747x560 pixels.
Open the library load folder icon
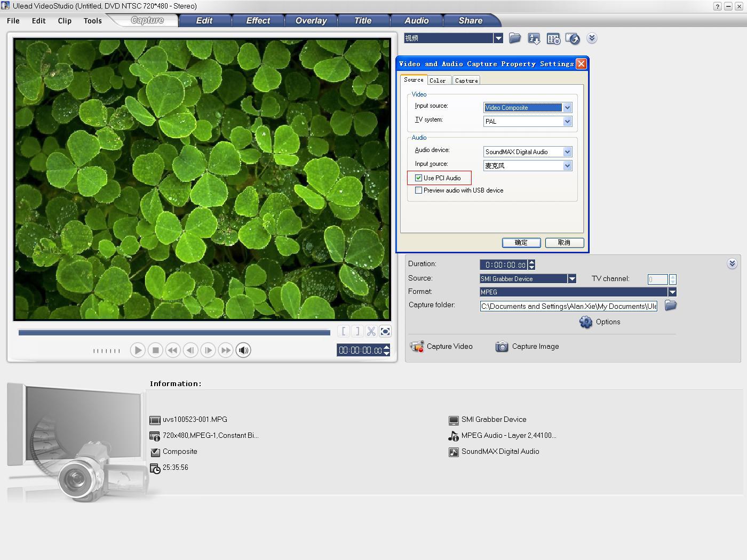[515, 38]
